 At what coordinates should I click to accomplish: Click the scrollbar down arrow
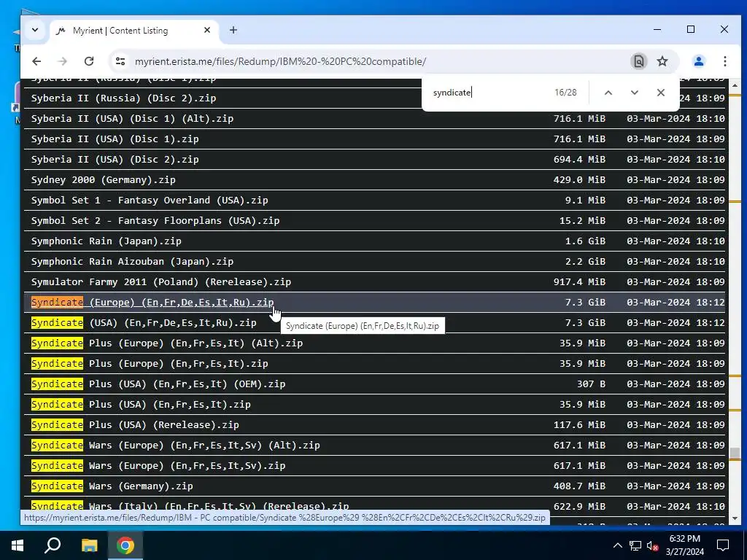(735, 518)
